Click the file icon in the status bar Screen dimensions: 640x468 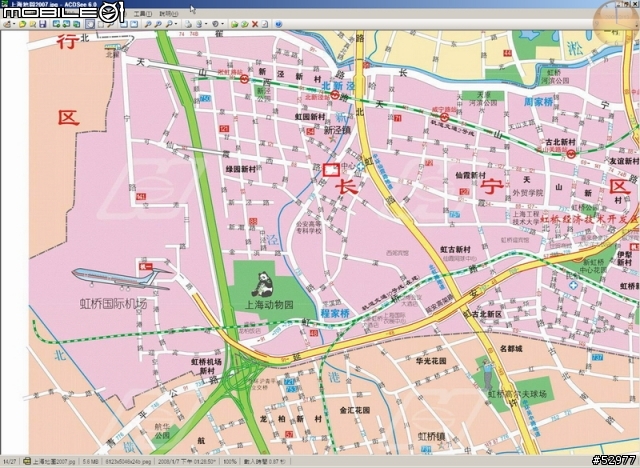click(x=27, y=461)
